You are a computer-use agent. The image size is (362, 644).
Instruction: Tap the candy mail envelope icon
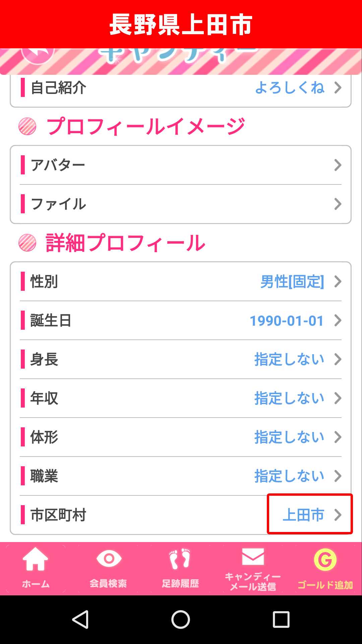point(253,557)
